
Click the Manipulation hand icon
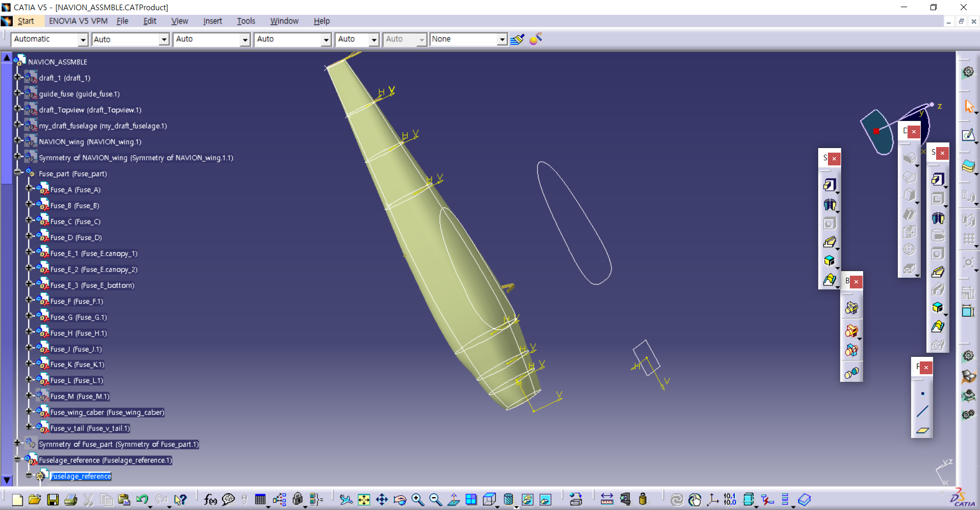(x=695, y=500)
